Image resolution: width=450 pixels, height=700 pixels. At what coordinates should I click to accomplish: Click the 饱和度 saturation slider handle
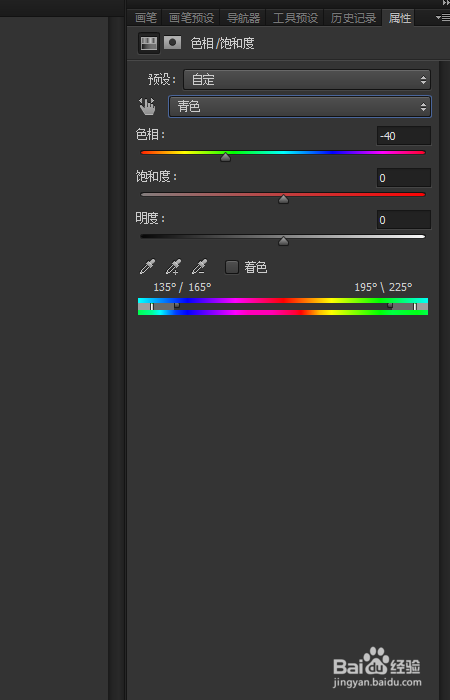(x=283, y=199)
